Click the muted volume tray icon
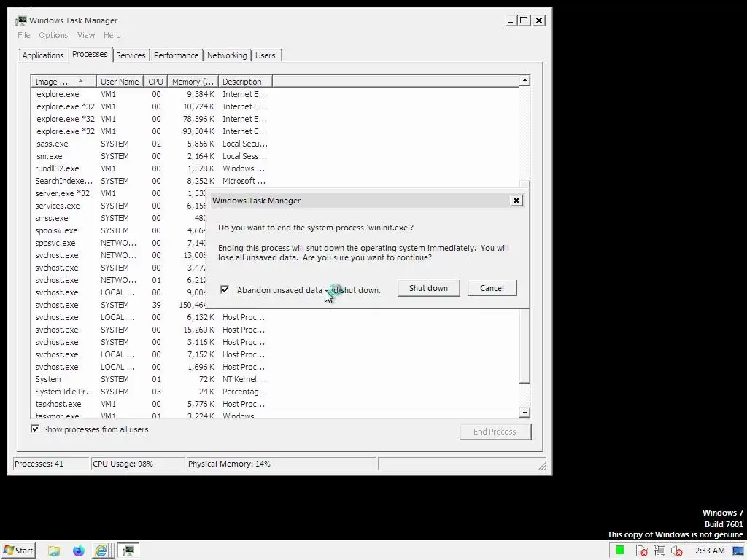 [676, 551]
